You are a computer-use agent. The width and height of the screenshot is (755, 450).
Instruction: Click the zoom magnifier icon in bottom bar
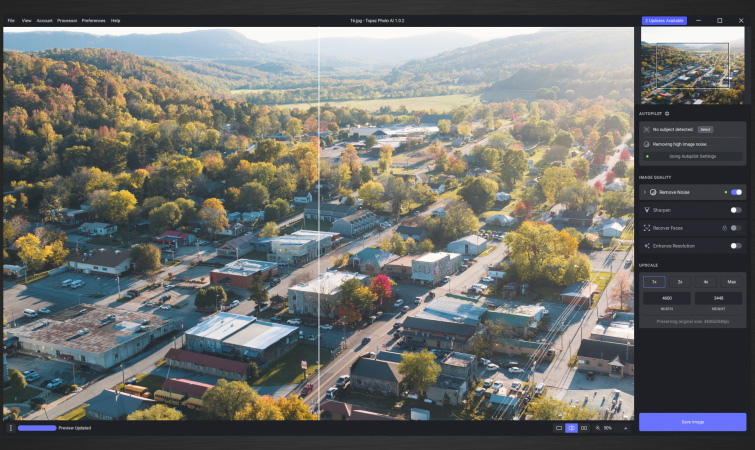(x=598, y=428)
